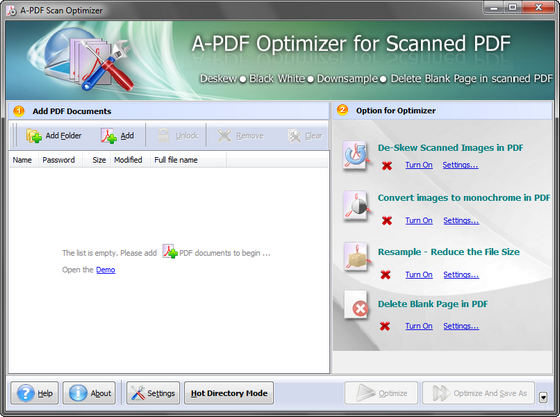Sort the list by the Name column header
The height and width of the screenshot is (417, 560).
(x=22, y=160)
